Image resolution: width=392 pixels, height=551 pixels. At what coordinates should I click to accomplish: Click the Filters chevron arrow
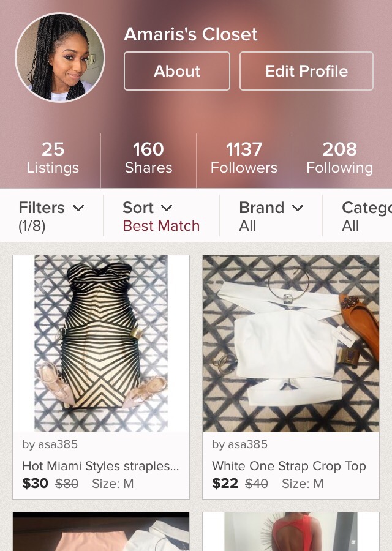pyautogui.click(x=78, y=208)
